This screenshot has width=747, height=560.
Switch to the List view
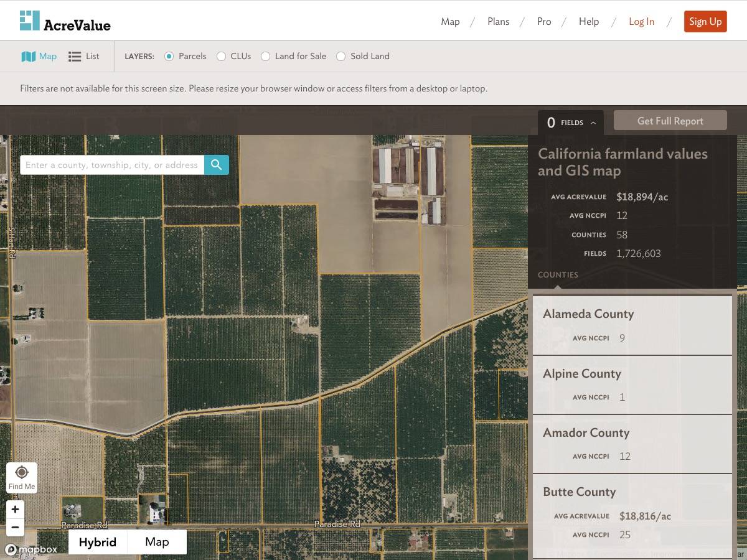click(x=83, y=56)
